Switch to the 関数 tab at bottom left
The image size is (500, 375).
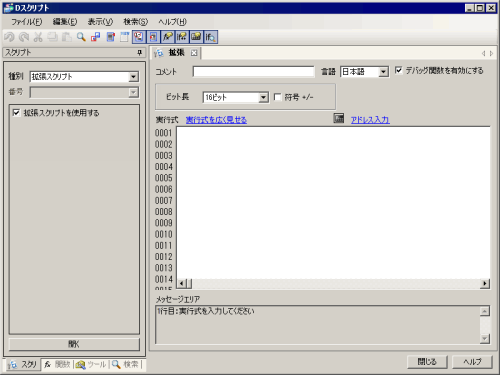pos(57,364)
